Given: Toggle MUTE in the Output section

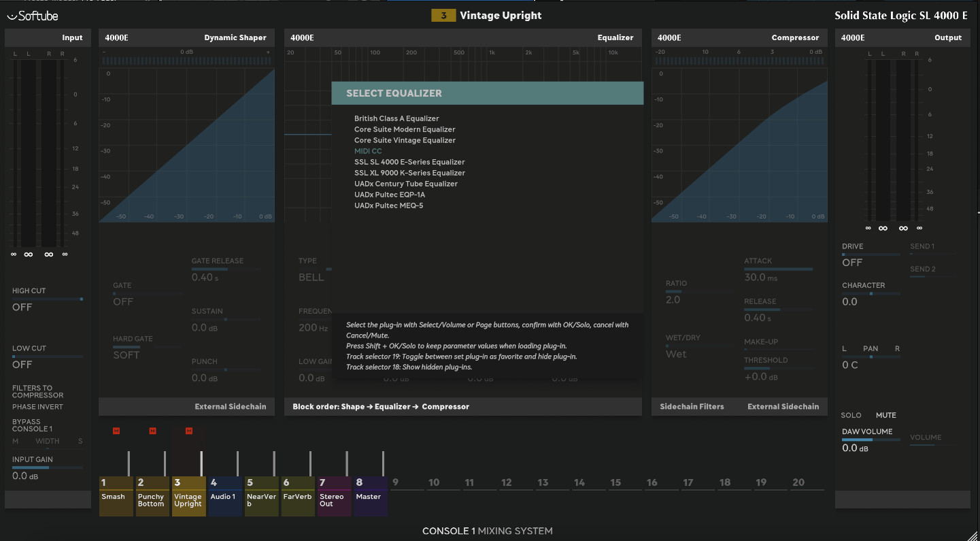Looking at the screenshot, I should (885, 415).
